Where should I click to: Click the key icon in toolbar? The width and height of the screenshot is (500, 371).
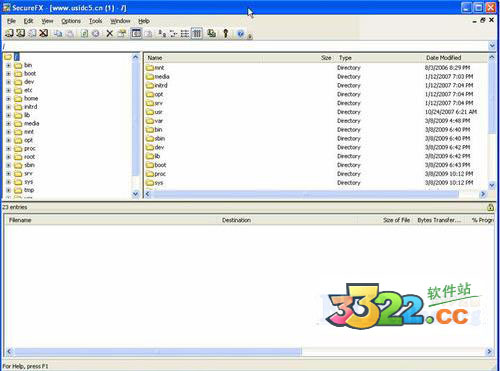click(x=226, y=33)
